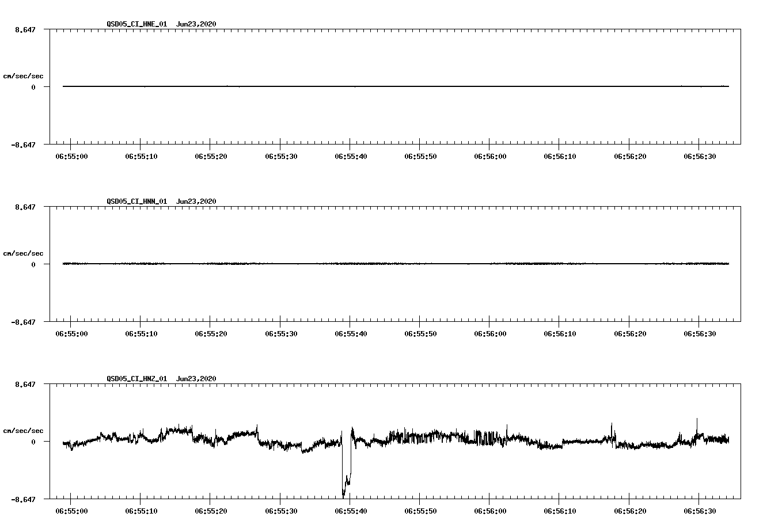Click 06:56:20 time label under HNZ plot
This screenshot has height=532, width=782.
[x=631, y=511]
